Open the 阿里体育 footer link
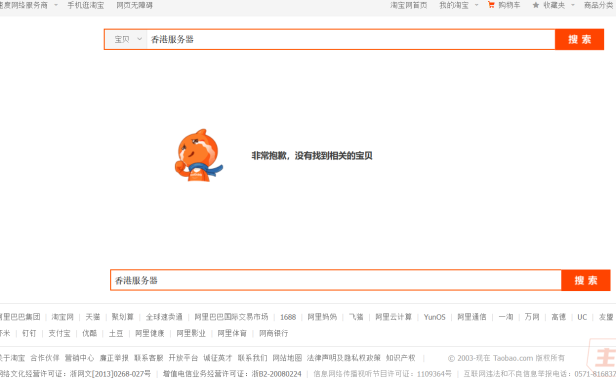616x380 pixels. (x=232, y=333)
